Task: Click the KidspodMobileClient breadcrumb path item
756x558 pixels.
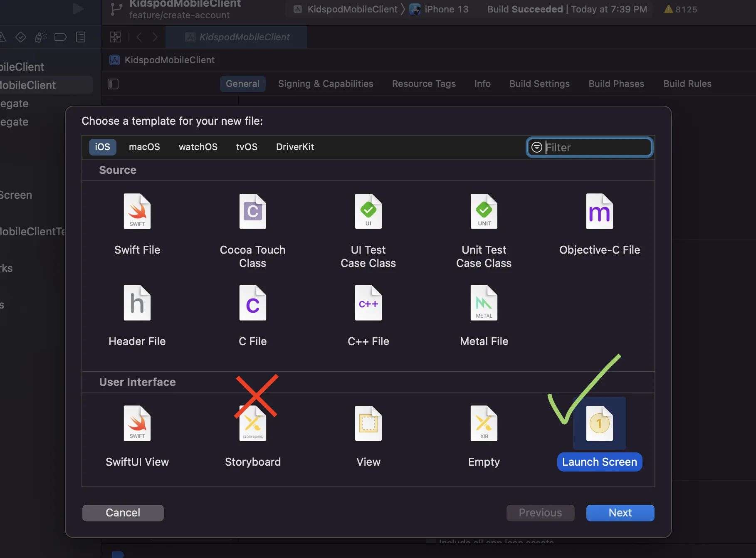Action: (x=162, y=60)
